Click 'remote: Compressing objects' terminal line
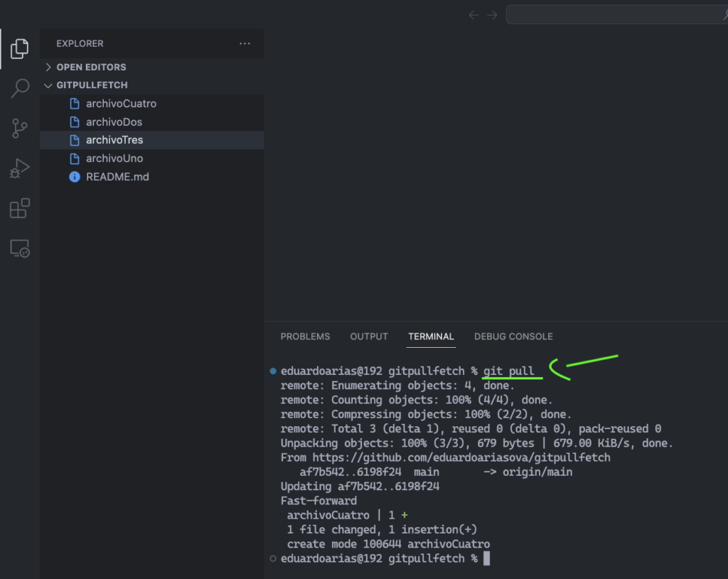 click(x=426, y=415)
